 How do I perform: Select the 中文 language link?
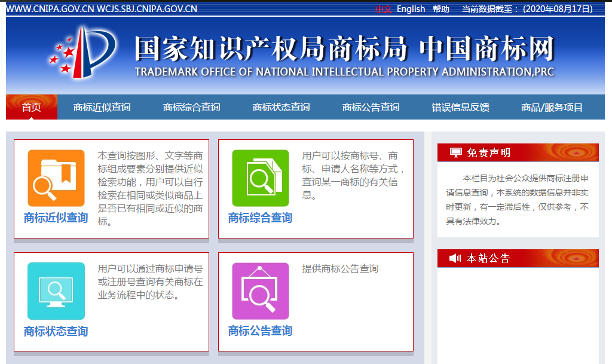[382, 9]
